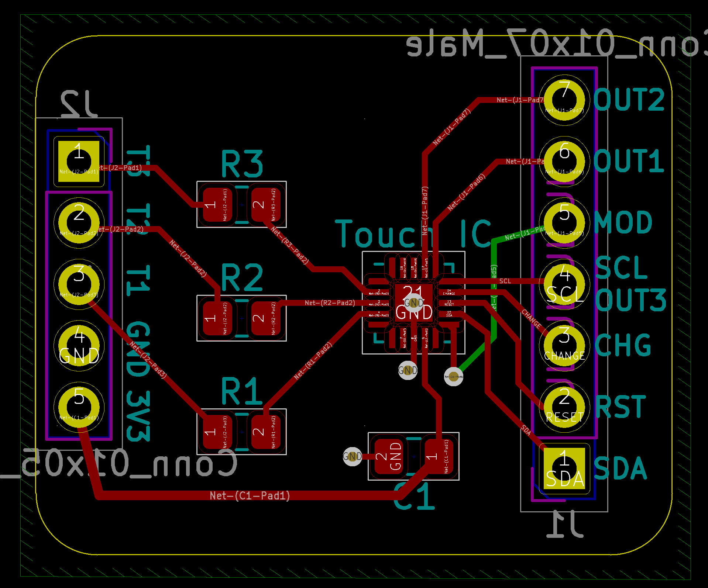The height and width of the screenshot is (588, 708).
Task: Select round pad 2 of connector J2
Action: tap(79, 222)
